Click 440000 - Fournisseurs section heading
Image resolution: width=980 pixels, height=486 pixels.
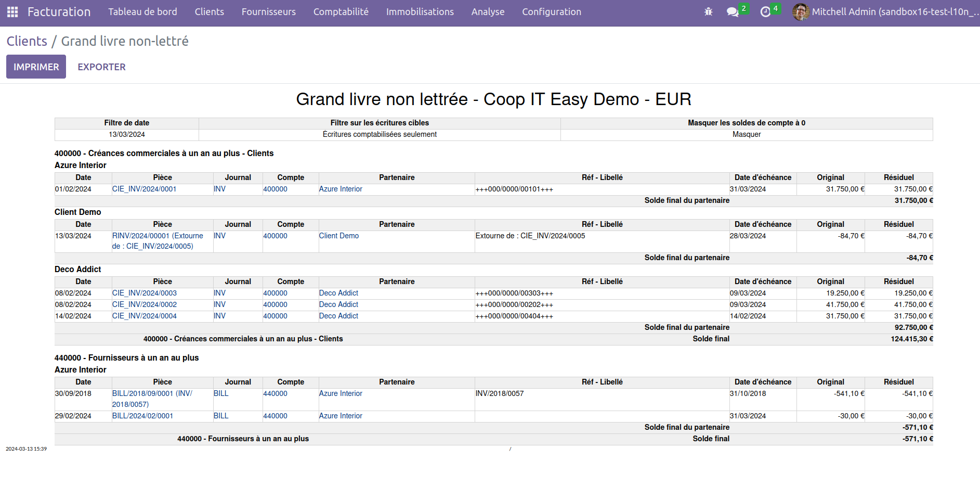[x=127, y=357]
